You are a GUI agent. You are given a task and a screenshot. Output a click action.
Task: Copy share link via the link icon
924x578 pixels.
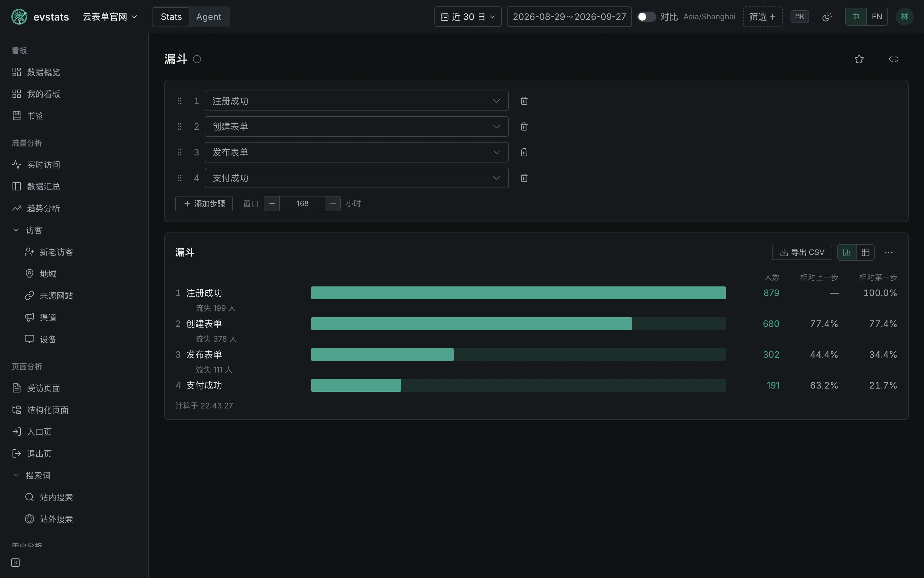[894, 59]
